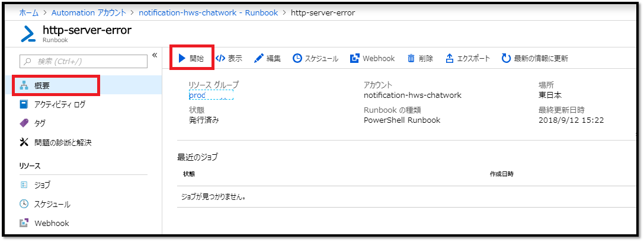Click clock icon beside sidebar スケジュール
Viewport: 644px width, 242px height.
(x=24, y=204)
